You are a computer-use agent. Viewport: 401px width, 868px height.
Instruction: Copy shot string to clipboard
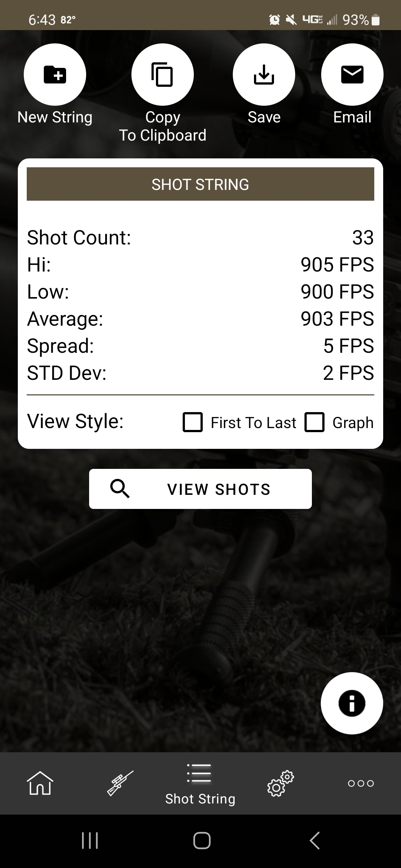(x=163, y=75)
